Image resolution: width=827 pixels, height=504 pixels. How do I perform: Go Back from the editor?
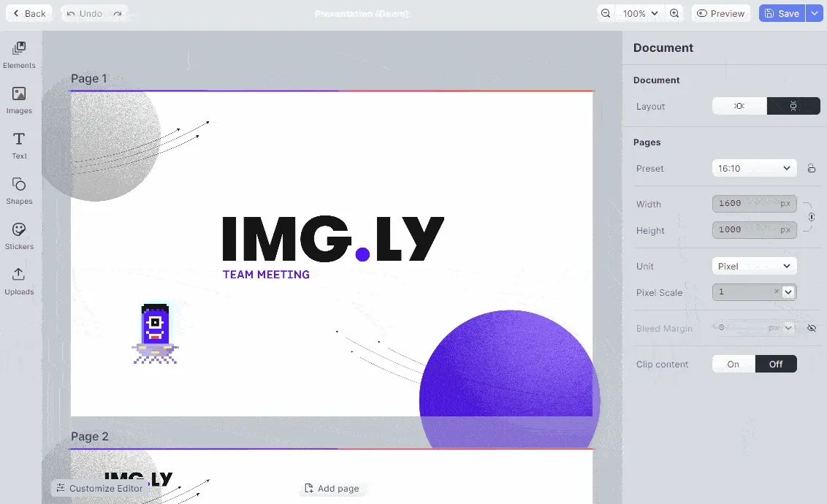(x=29, y=13)
